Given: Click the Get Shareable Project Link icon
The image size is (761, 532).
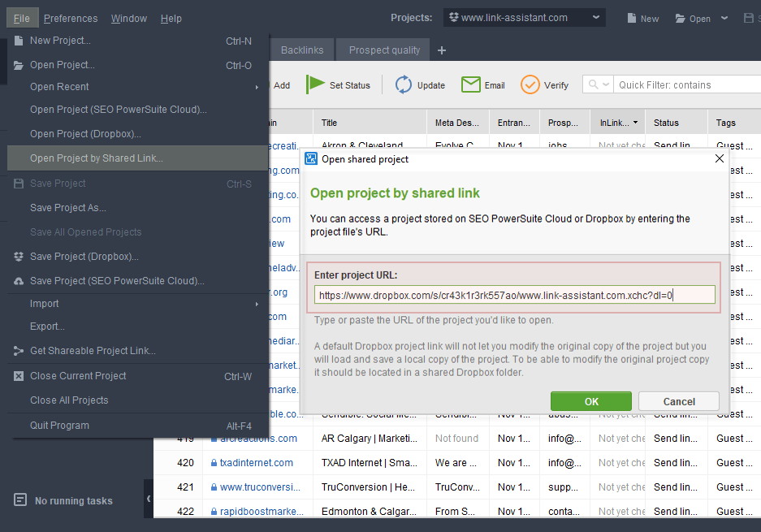Looking at the screenshot, I should tap(19, 350).
